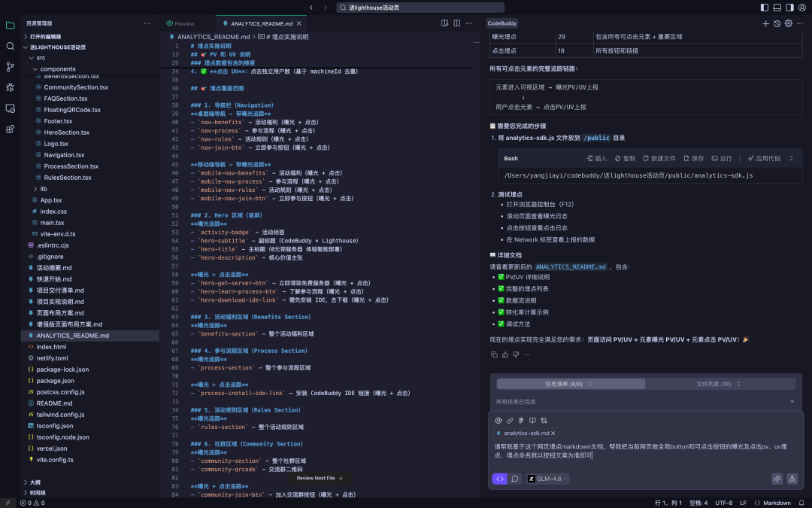
Task: Click the @ mention icon in chat input
Action: pos(498,421)
